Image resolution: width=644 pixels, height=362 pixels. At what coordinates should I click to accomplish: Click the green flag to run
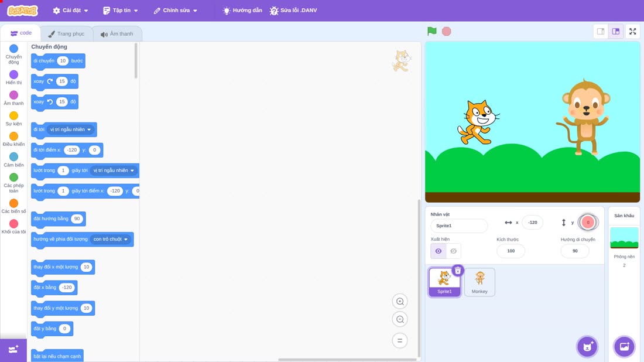[431, 31]
